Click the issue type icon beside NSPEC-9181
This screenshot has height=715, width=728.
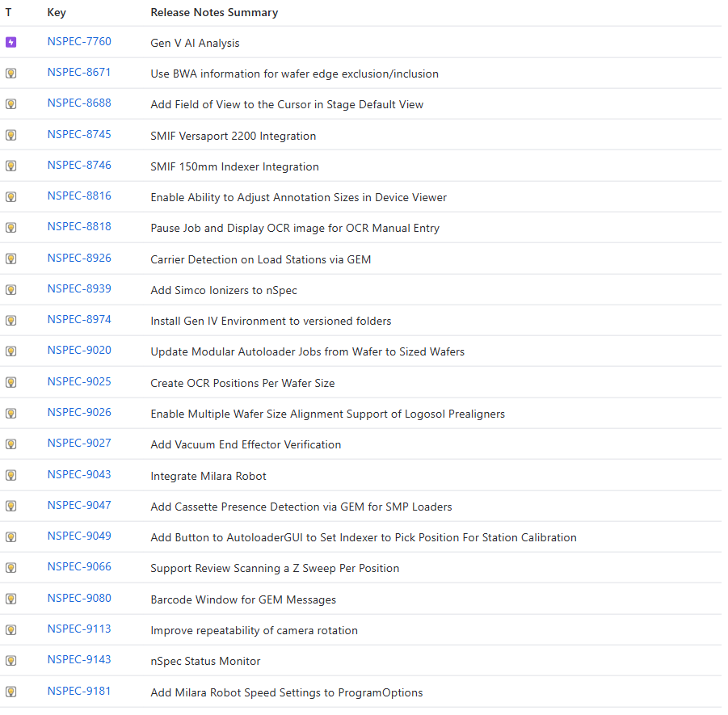point(11,692)
